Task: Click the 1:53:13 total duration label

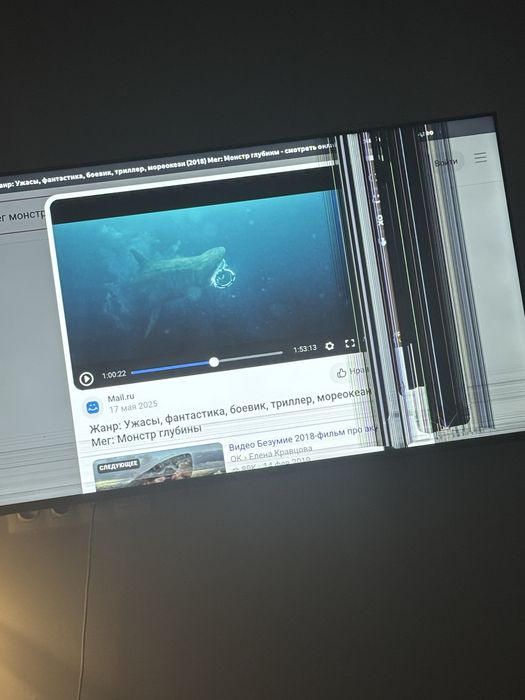Action: [305, 348]
